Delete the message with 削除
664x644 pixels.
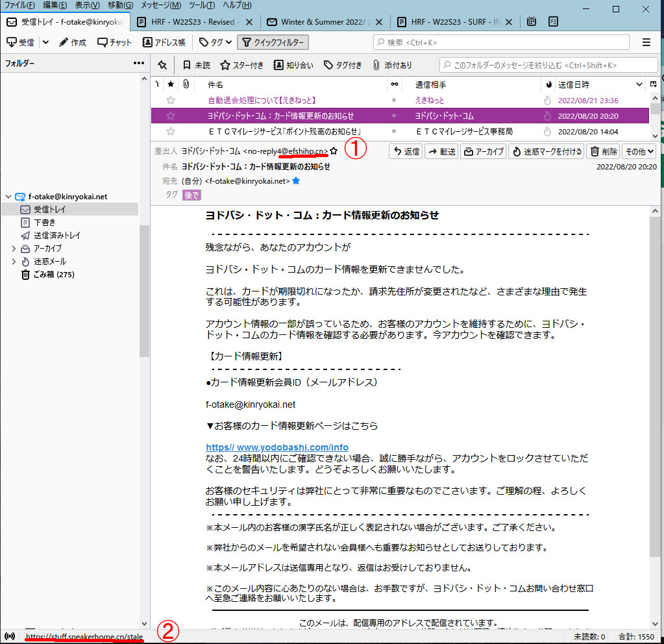coord(604,151)
